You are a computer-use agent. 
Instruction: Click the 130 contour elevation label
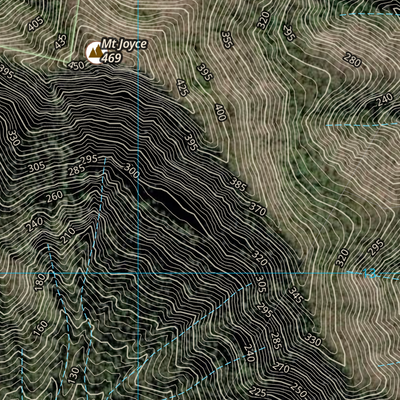pyautogui.click(x=74, y=375)
